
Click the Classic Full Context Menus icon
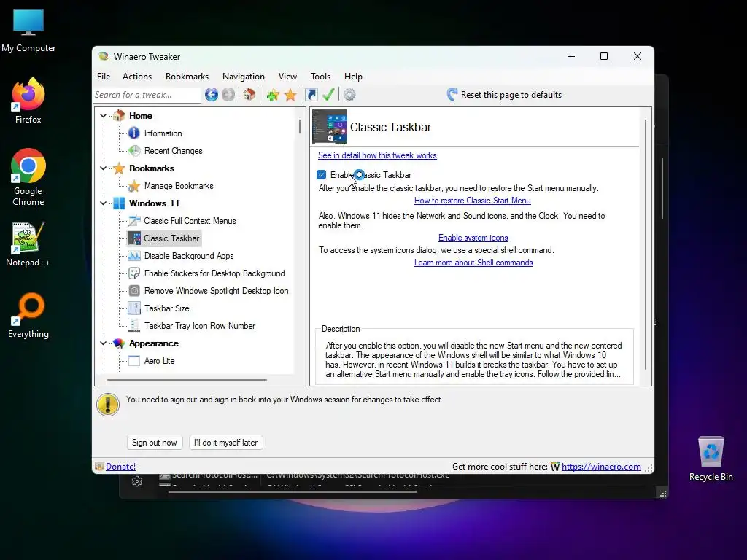(134, 220)
